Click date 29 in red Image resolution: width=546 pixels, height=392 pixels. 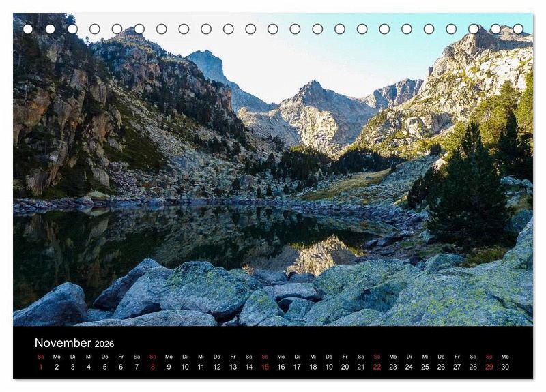pos(489,367)
